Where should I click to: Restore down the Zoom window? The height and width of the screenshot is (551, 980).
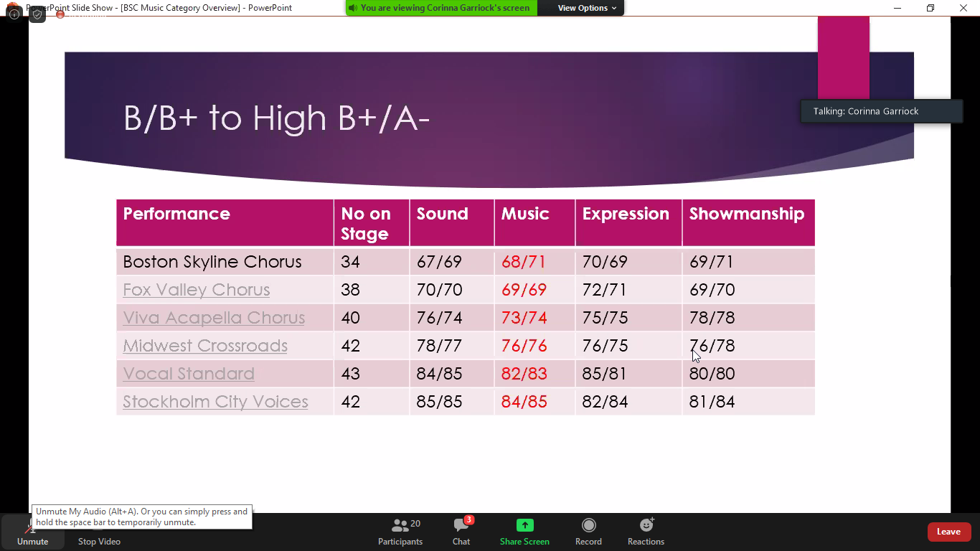(930, 8)
